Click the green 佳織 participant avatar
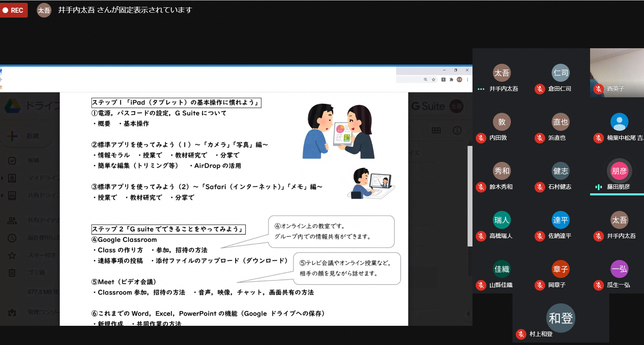 (x=502, y=269)
